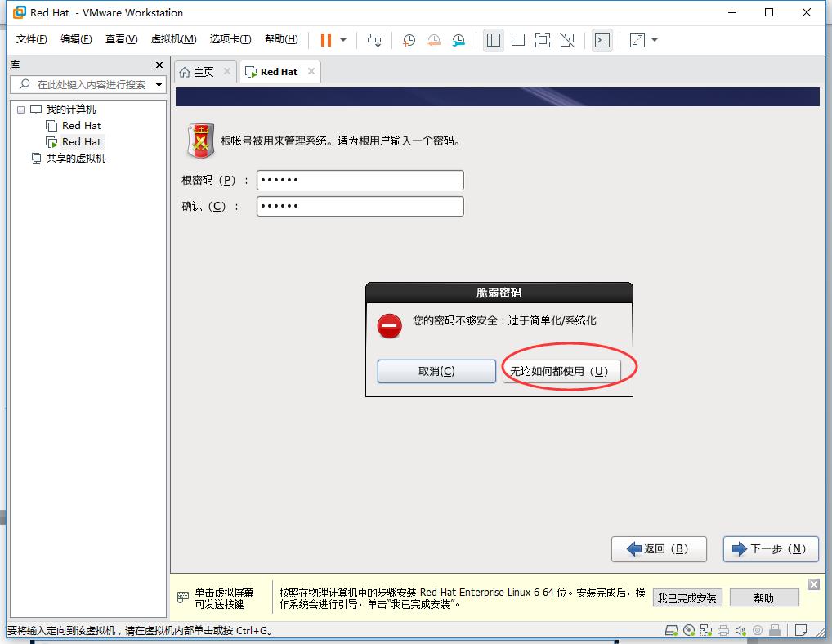
Task: Click 取消(C) in weak password dialog
Action: click(x=436, y=371)
